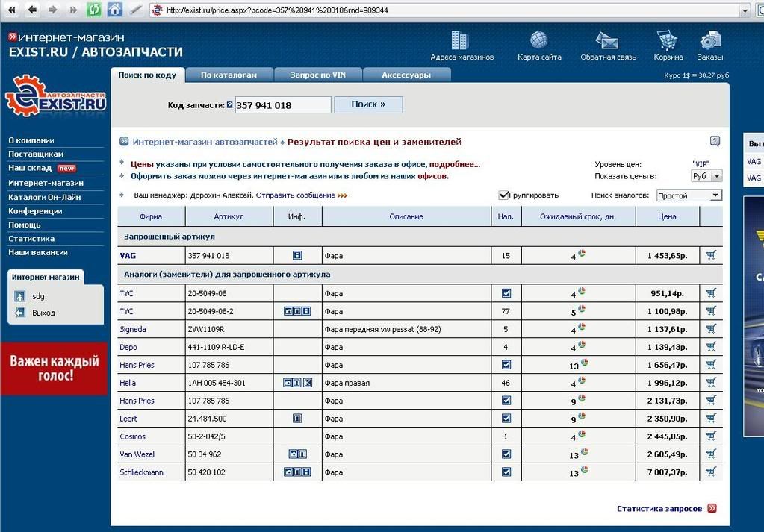Screen dimensions: 764x532
Task: Follow the подробнее... link
Action: point(455,164)
